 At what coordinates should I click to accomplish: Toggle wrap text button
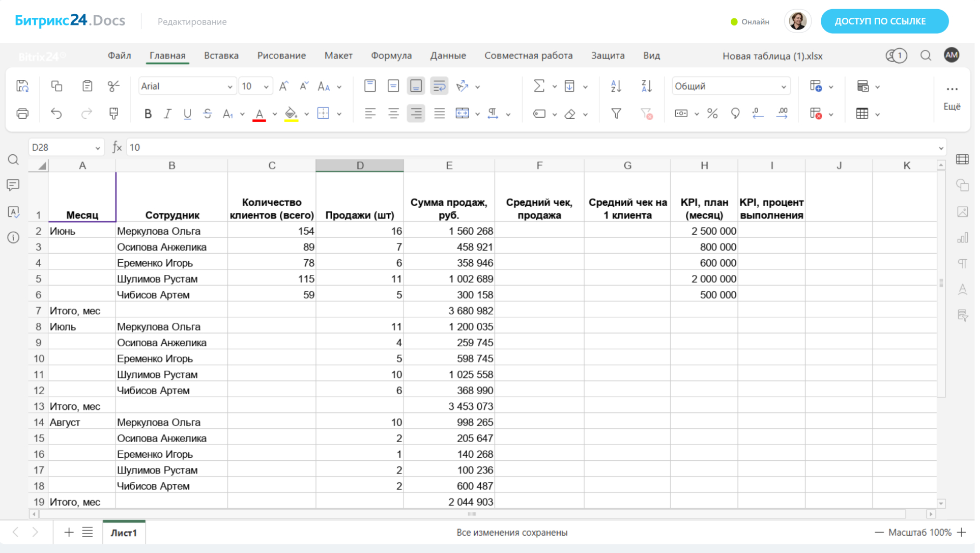(x=439, y=86)
